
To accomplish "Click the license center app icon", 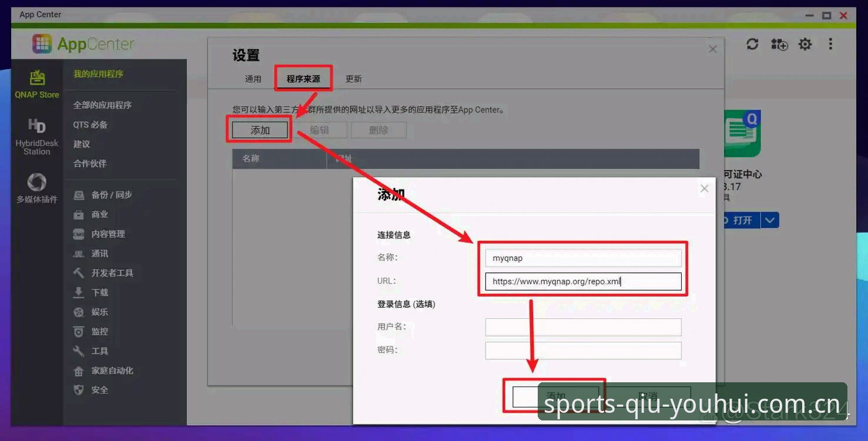I will [742, 133].
